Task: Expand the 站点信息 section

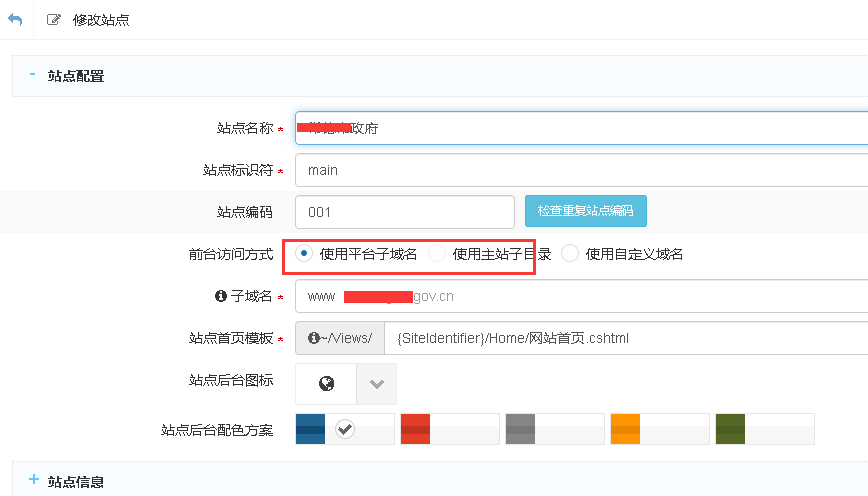Action: (33, 481)
